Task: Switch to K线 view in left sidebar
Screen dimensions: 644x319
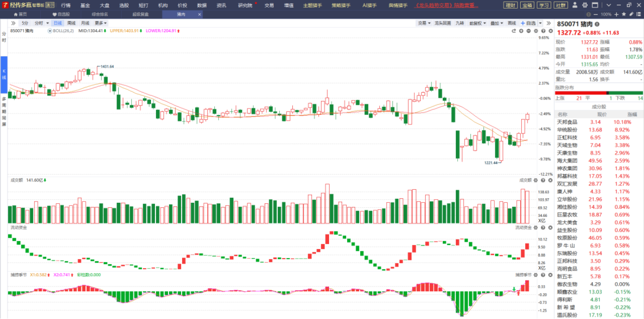Action: [x=4, y=74]
